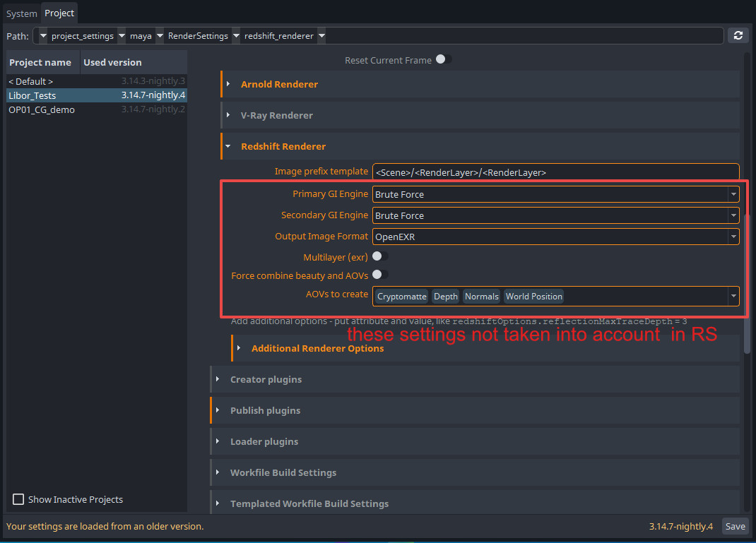This screenshot has height=543, width=756.
Task: Open the Primary GI Engine dropdown
Action: (555, 194)
